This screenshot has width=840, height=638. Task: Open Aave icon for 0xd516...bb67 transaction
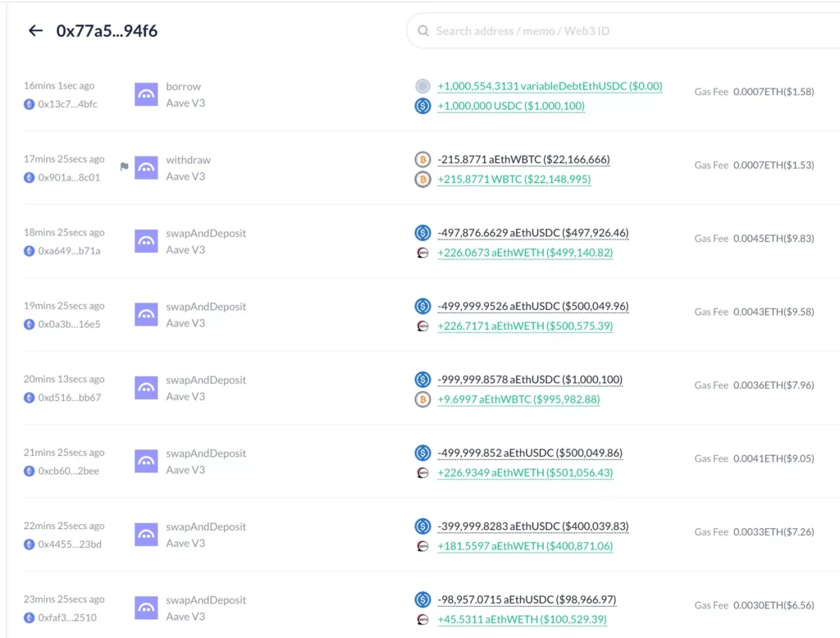[146, 388]
